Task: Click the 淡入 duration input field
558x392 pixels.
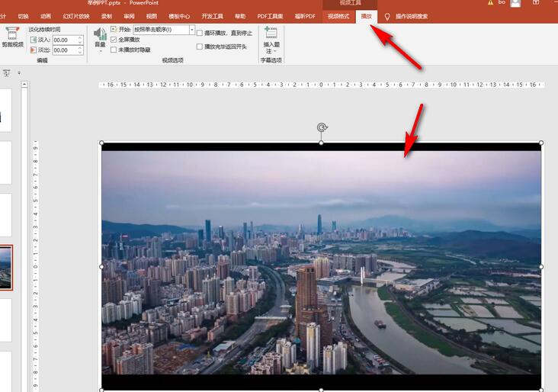Action: 64,40
